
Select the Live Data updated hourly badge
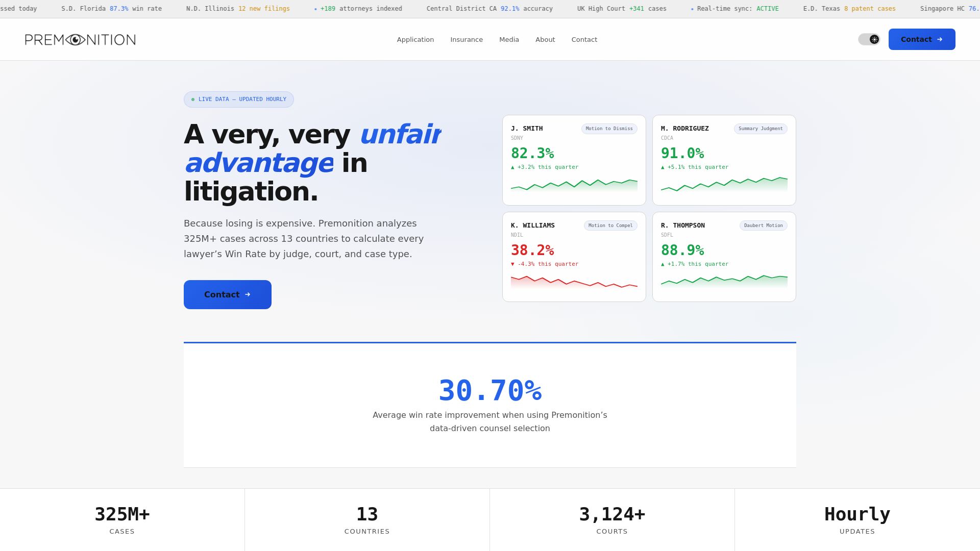238,99
